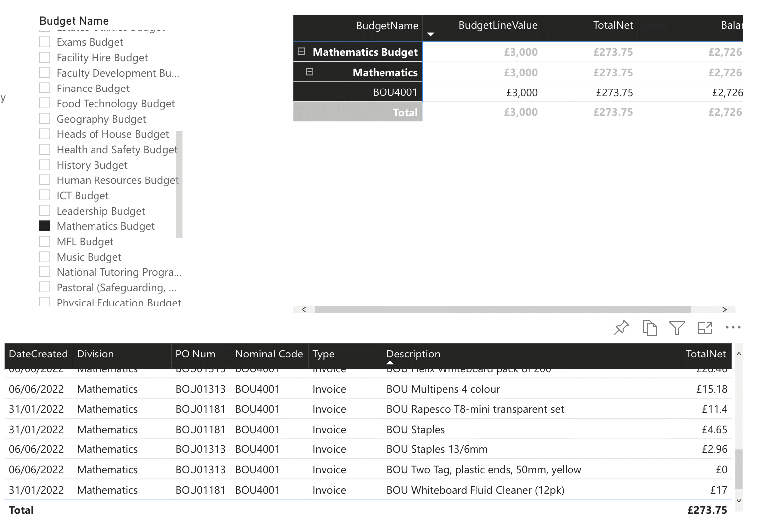
Task: Check the History Budget checkbox
Action: coord(45,165)
